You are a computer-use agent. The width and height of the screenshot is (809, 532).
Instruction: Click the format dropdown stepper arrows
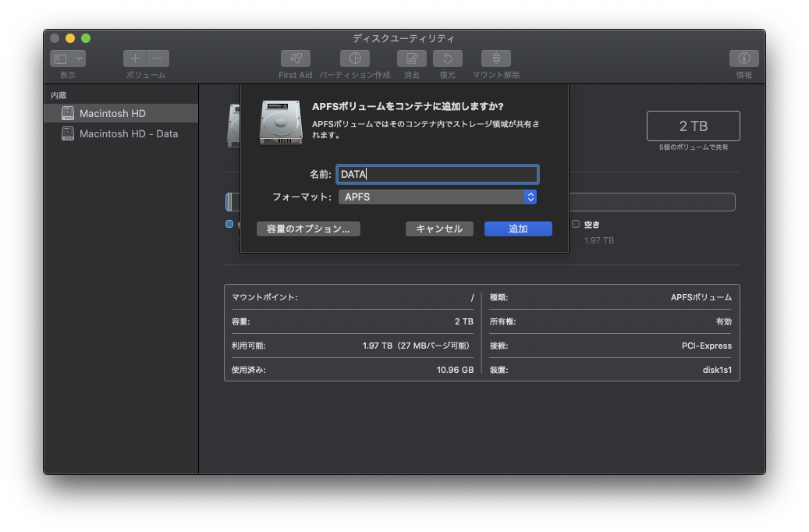(530, 197)
